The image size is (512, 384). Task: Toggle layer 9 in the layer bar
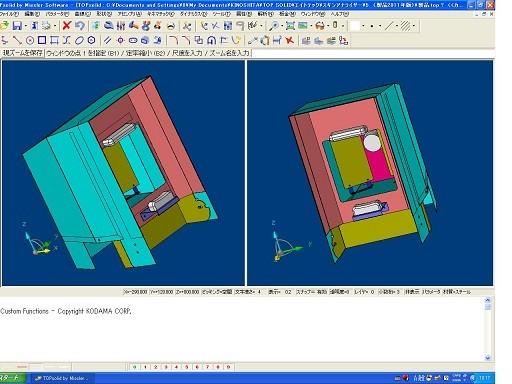[x=228, y=367]
